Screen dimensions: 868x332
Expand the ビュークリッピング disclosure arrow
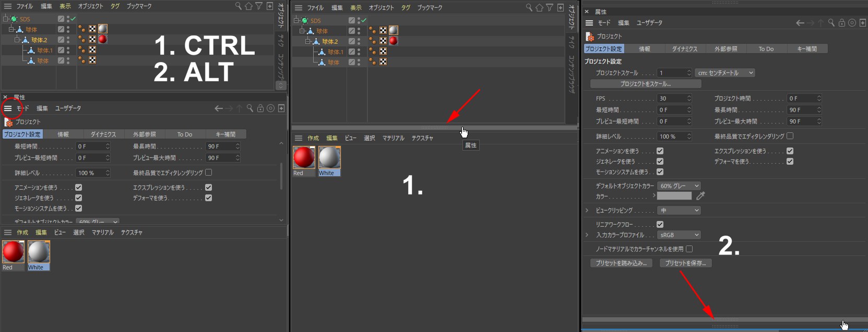point(587,211)
